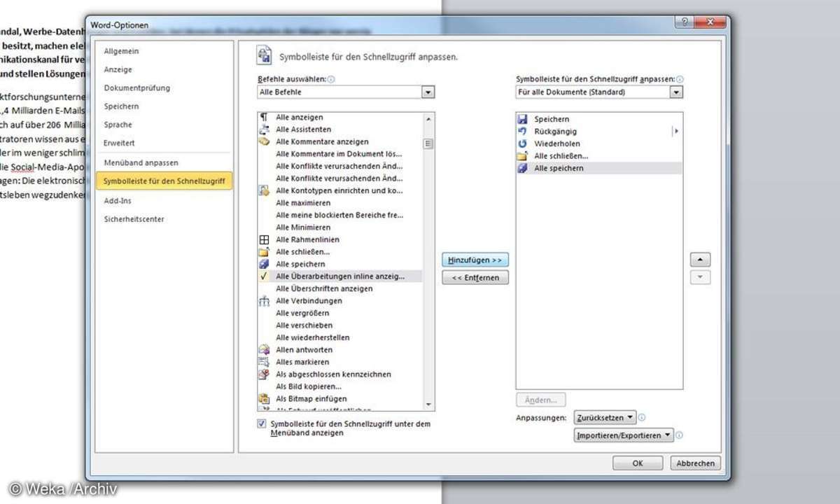
Task: Select the Alle maximieren entry
Action: [339, 203]
